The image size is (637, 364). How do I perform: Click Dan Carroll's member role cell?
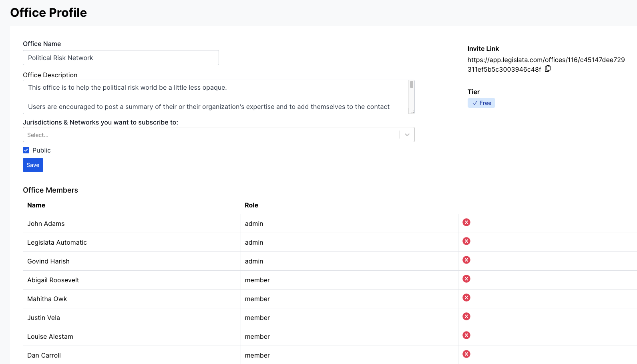350,355
